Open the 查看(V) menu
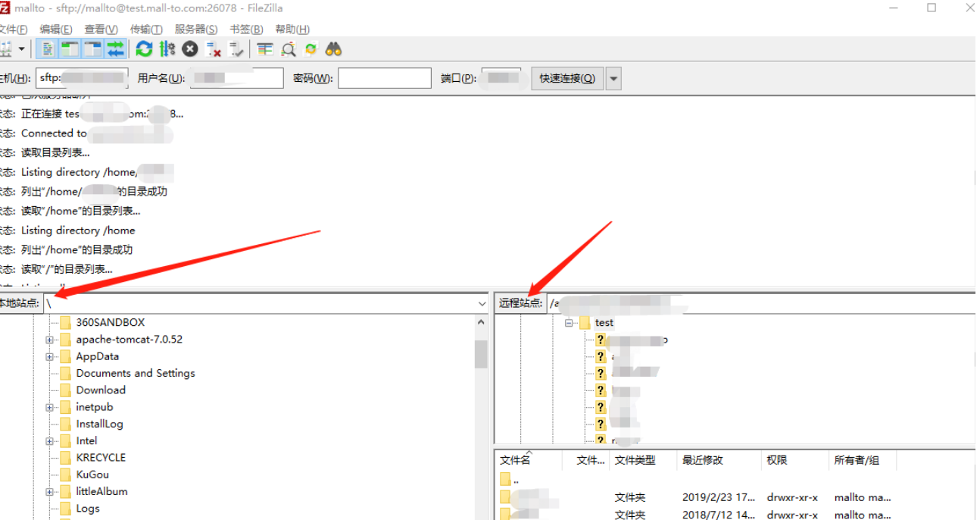The image size is (980, 520). 101,30
